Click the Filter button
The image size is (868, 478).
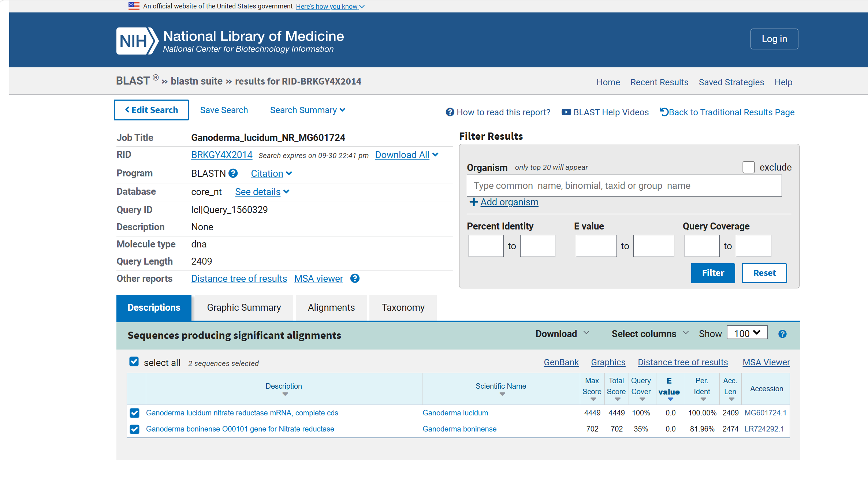tap(713, 273)
